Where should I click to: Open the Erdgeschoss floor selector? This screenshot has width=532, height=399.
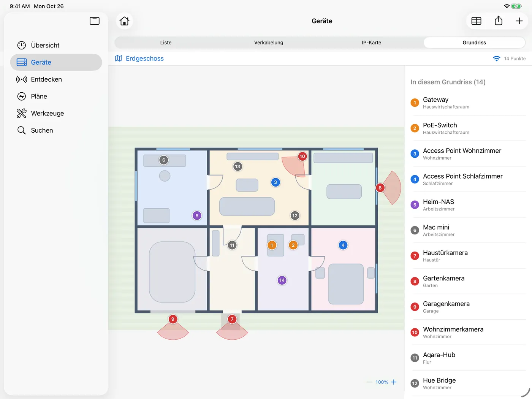[x=139, y=59]
